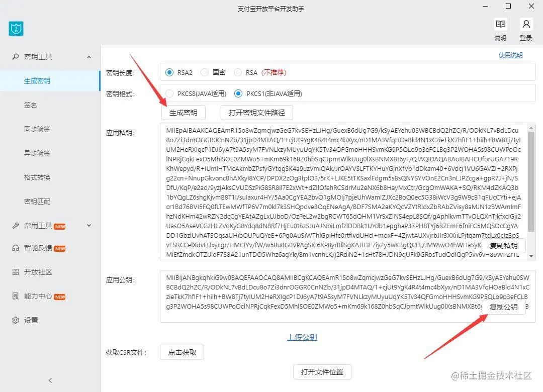This screenshot has width=543, height=392.
Task: Minimize the 支付宝开放平台开发助手 window
Action: tap(485, 6)
